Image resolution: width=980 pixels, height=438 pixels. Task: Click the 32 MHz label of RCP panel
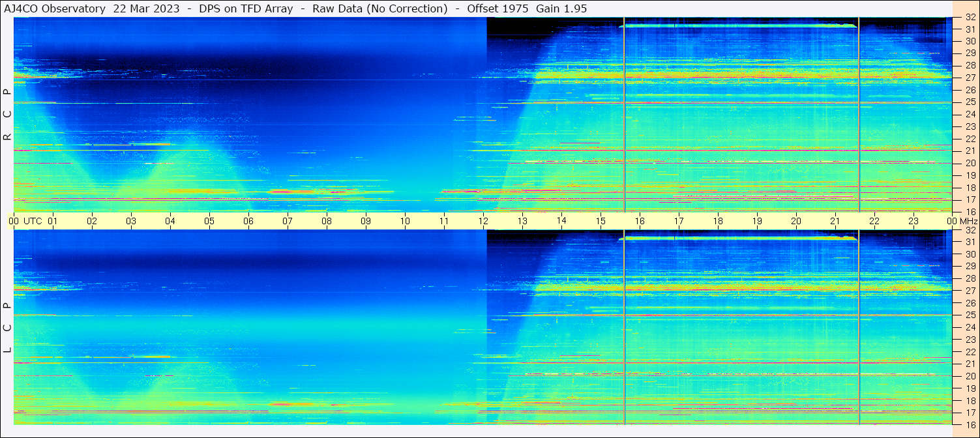pos(970,18)
